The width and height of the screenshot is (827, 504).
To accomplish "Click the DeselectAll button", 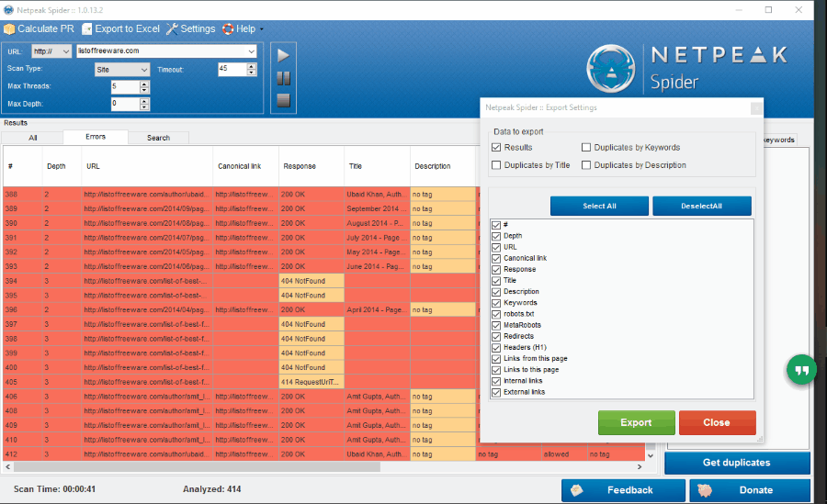I will point(701,207).
